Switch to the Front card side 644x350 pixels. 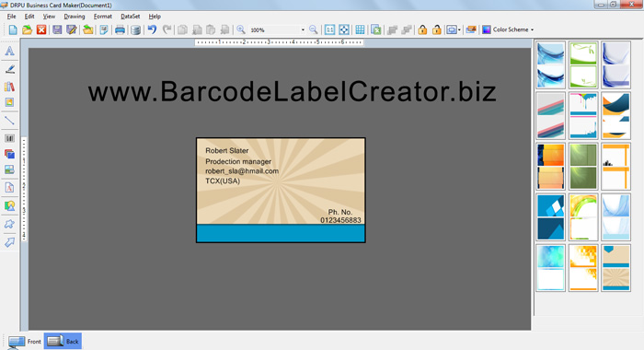click(x=24, y=342)
